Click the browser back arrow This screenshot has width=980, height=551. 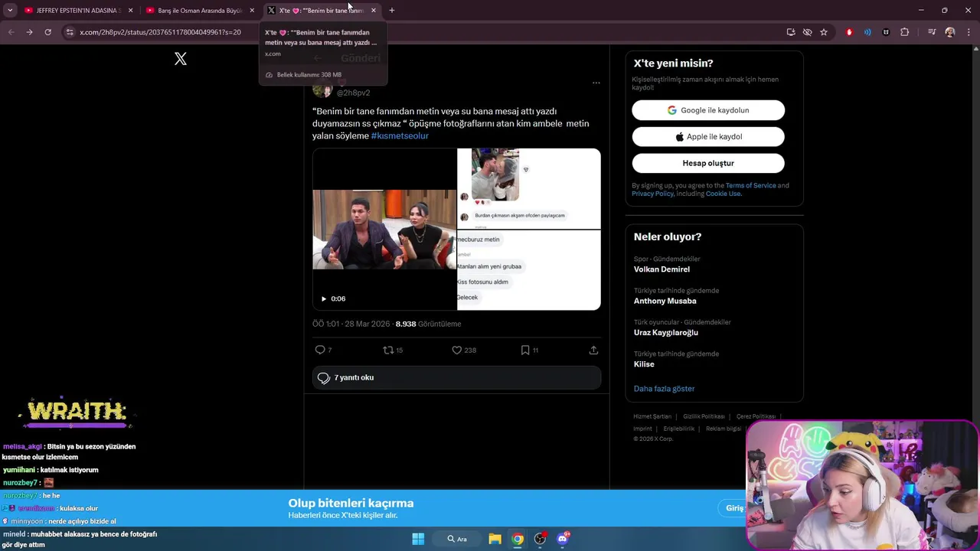(x=11, y=32)
